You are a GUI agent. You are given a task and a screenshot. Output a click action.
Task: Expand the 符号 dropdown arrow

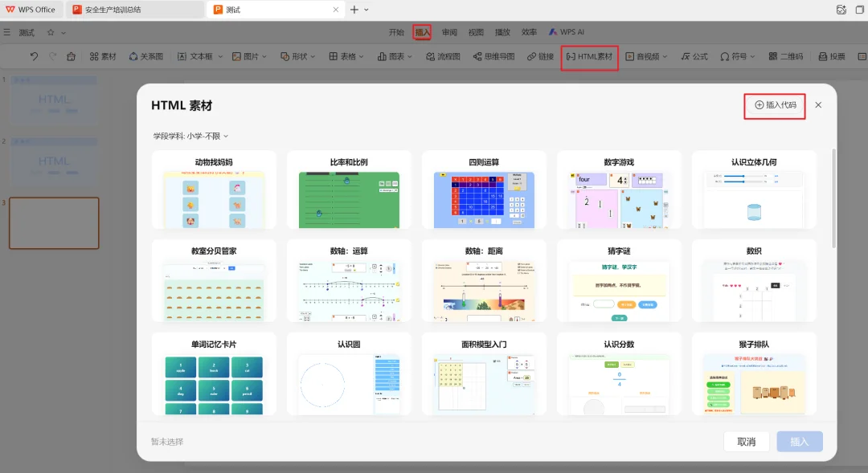coord(752,57)
